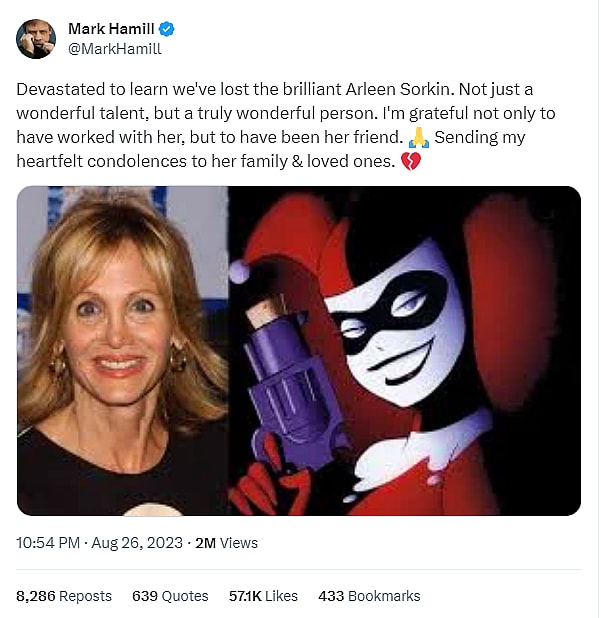This screenshot has width=601, height=618.
Task: Visit the @MarkHamill handle link
Action: coord(114,48)
